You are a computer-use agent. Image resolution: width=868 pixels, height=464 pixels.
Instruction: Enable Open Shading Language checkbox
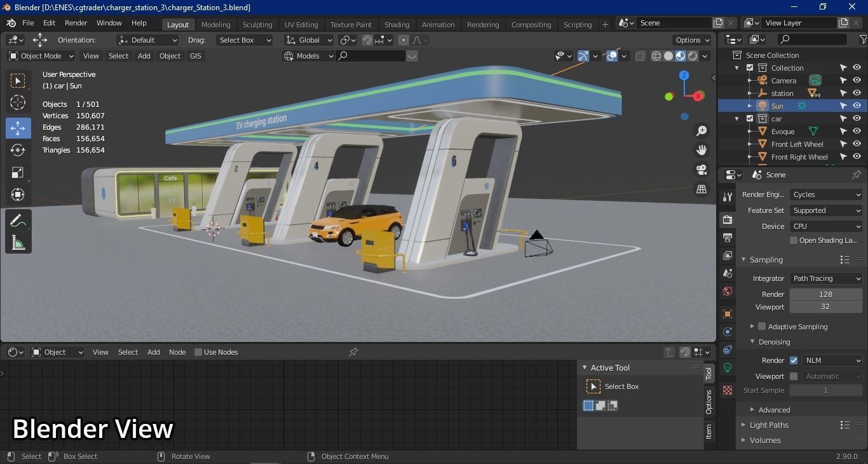coord(793,240)
